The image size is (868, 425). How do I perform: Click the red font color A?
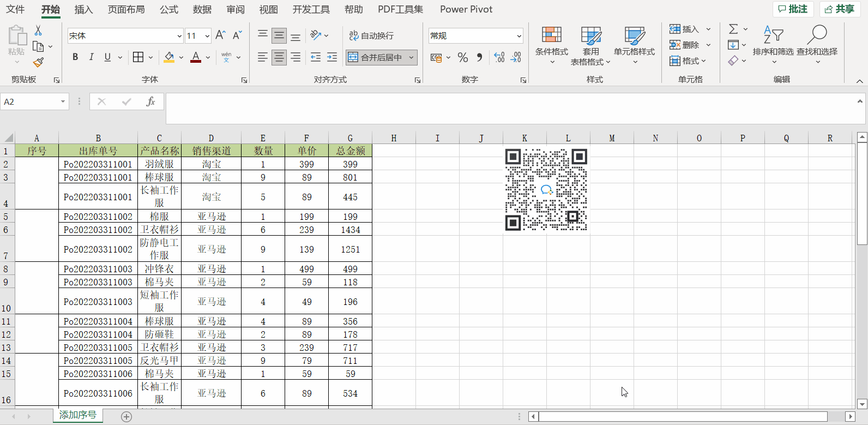coord(196,57)
